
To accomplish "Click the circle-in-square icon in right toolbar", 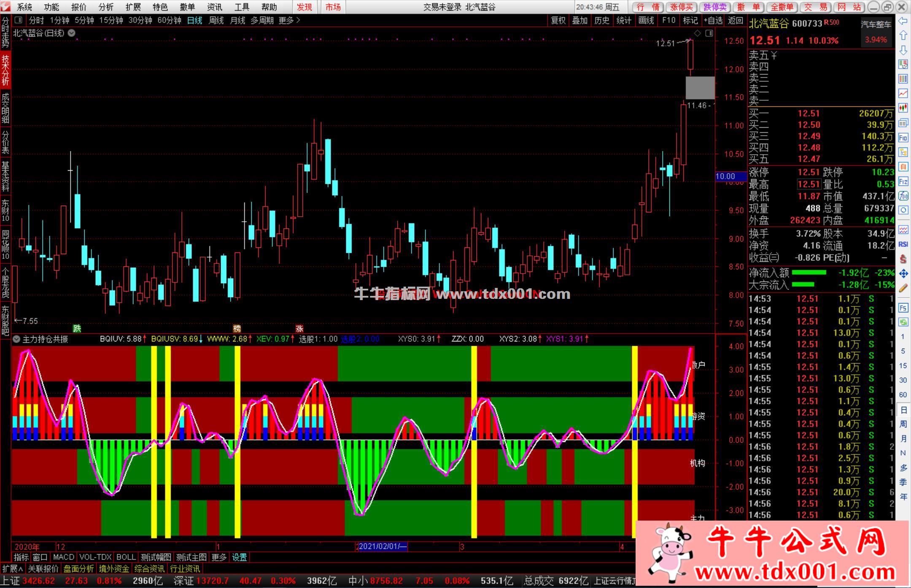I will (903, 210).
